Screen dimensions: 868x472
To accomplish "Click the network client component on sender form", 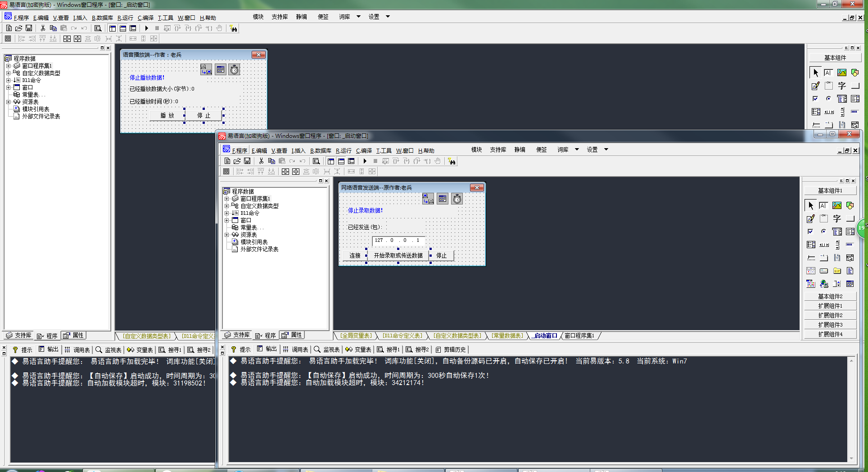I will pyautogui.click(x=428, y=199).
